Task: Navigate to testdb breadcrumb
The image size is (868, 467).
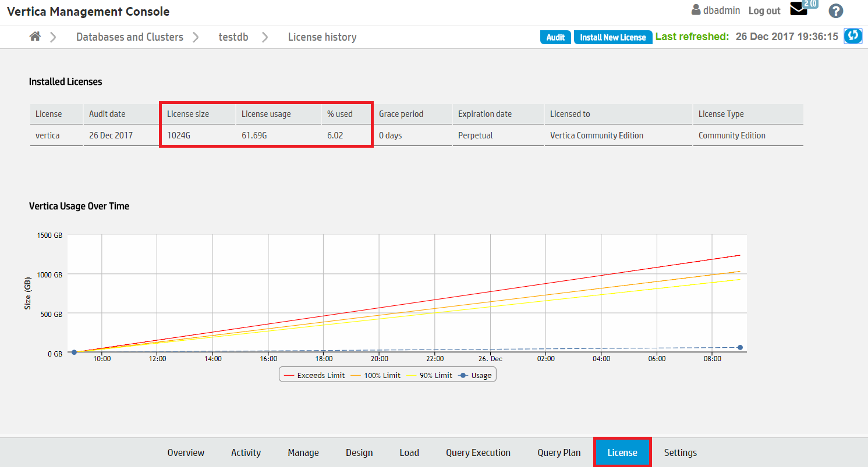Action: 233,37
